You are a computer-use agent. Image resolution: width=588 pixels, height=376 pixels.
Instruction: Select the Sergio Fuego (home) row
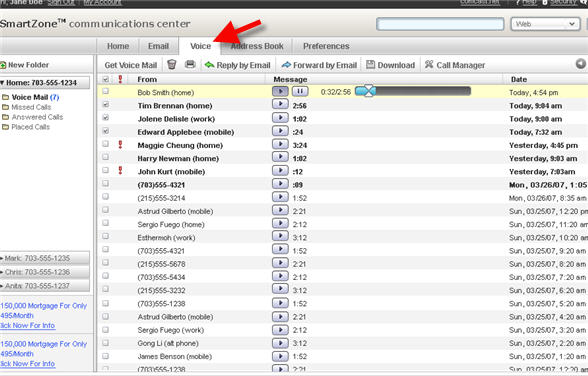point(342,224)
